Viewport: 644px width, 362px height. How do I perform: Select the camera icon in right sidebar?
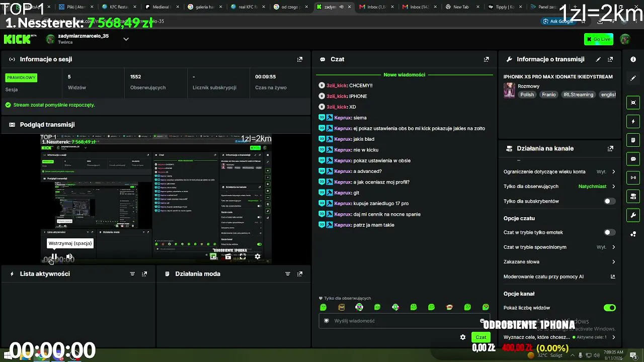click(633, 196)
